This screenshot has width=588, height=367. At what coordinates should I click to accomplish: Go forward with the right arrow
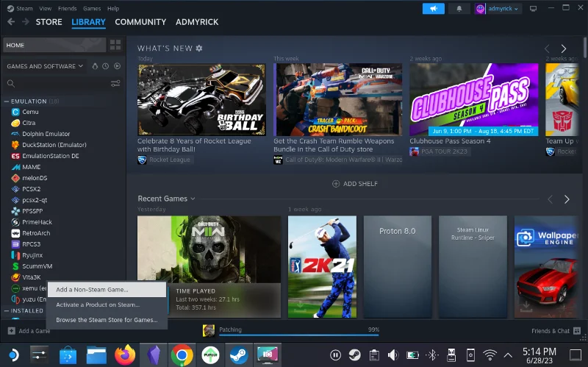(26, 22)
